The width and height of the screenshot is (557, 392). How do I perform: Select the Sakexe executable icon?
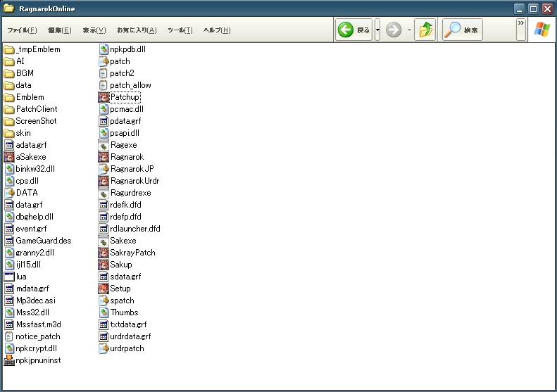pos(104,241)
